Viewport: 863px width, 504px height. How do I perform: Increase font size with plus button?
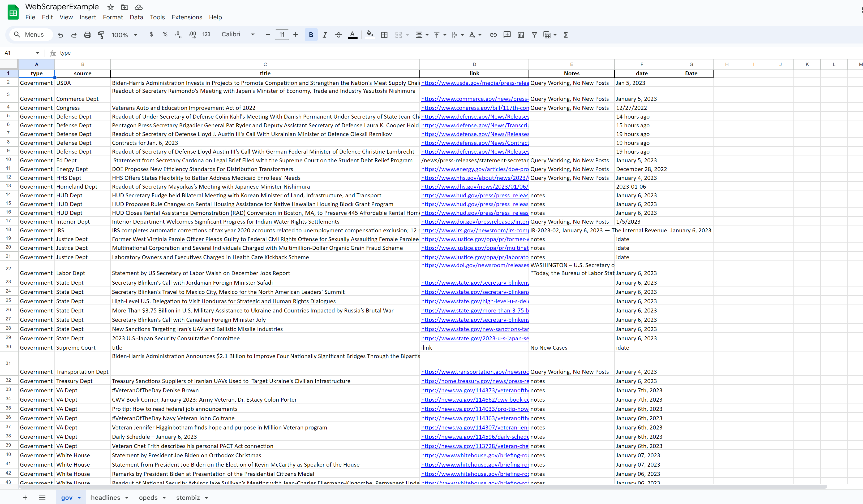[295, 34]
